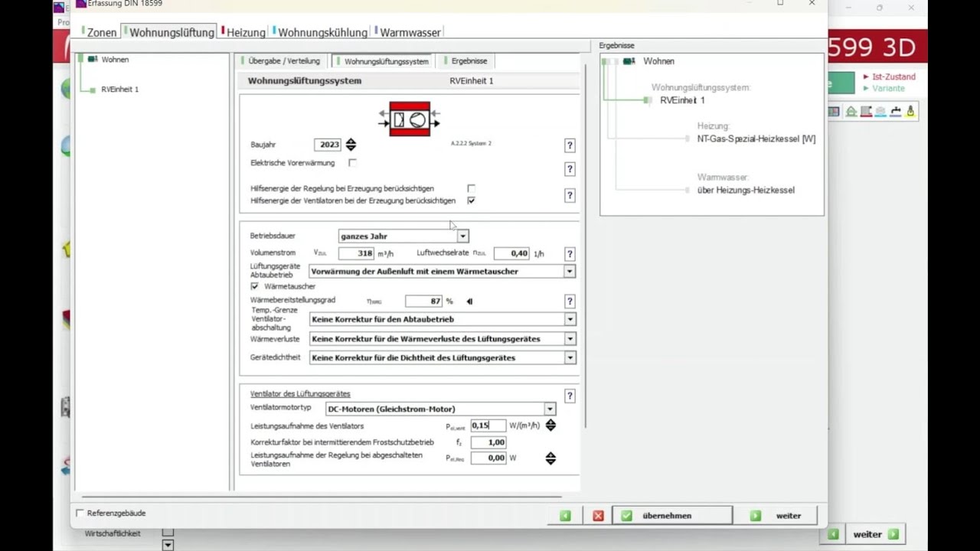Click the cooling icon in background toolbar
This screenshot has width=980, height=551.
point(880,112)
